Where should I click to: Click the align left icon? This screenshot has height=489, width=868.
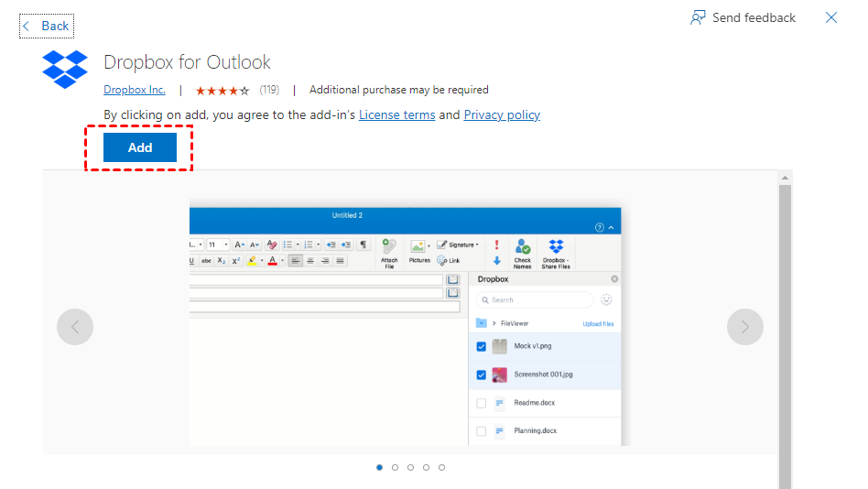[296, 261]
